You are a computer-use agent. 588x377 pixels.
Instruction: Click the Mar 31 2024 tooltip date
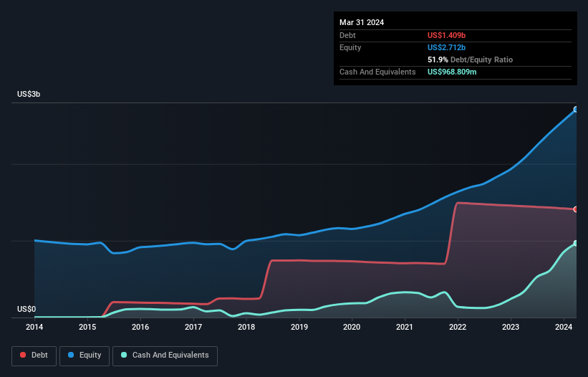[362, 22]
